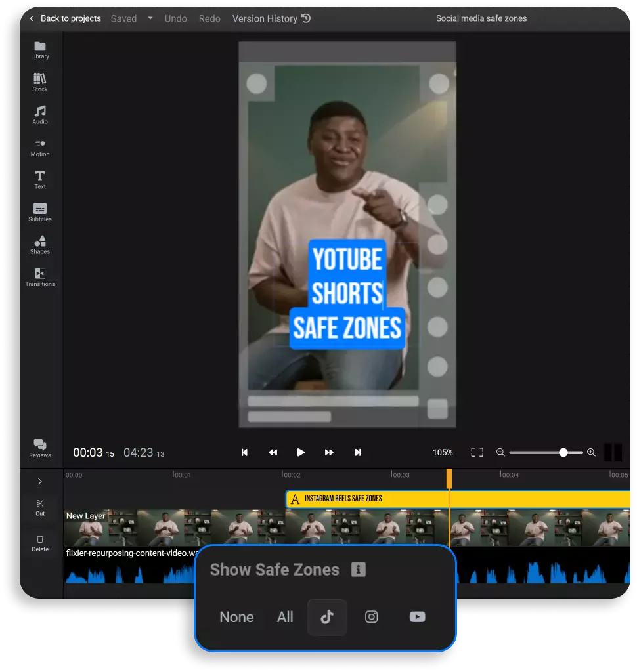Open the Reviews panel
637x672 pixels.
(x=40, y=448)
